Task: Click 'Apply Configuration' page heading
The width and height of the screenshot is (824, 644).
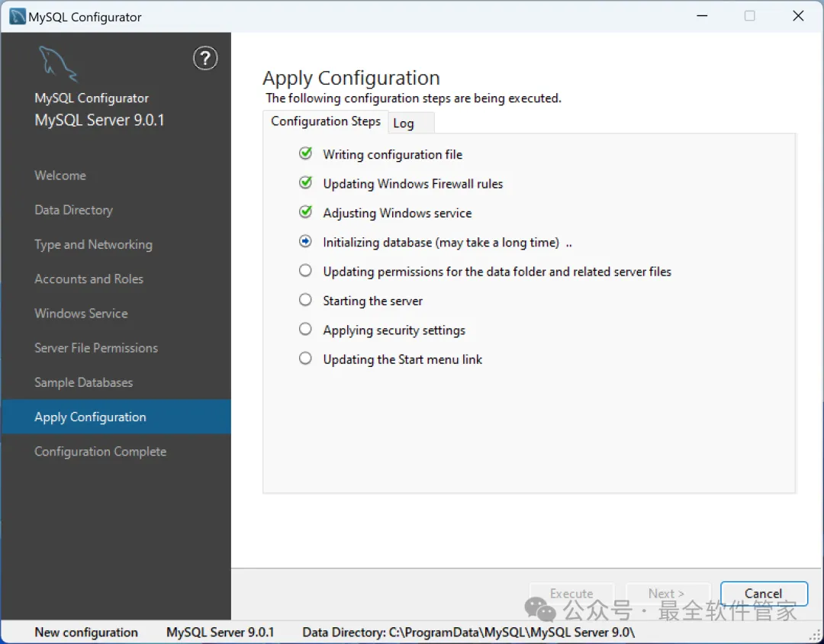Action: [351, 78]
